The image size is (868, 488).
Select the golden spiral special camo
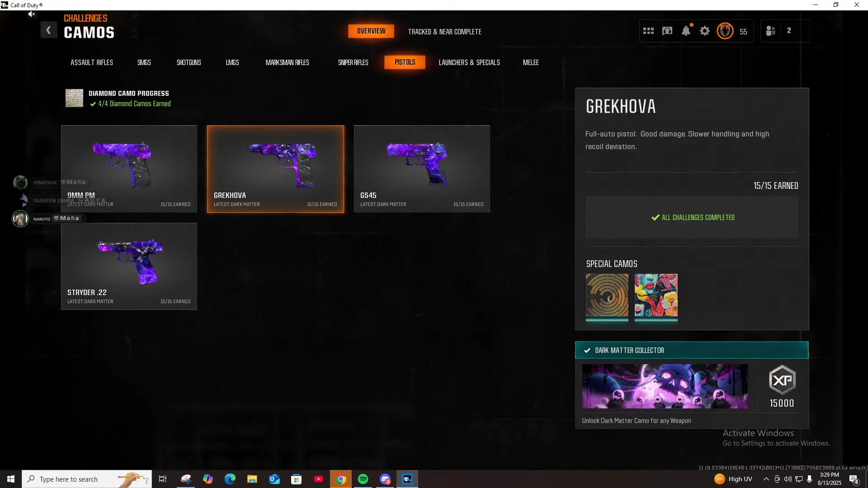tap(607, 295)
